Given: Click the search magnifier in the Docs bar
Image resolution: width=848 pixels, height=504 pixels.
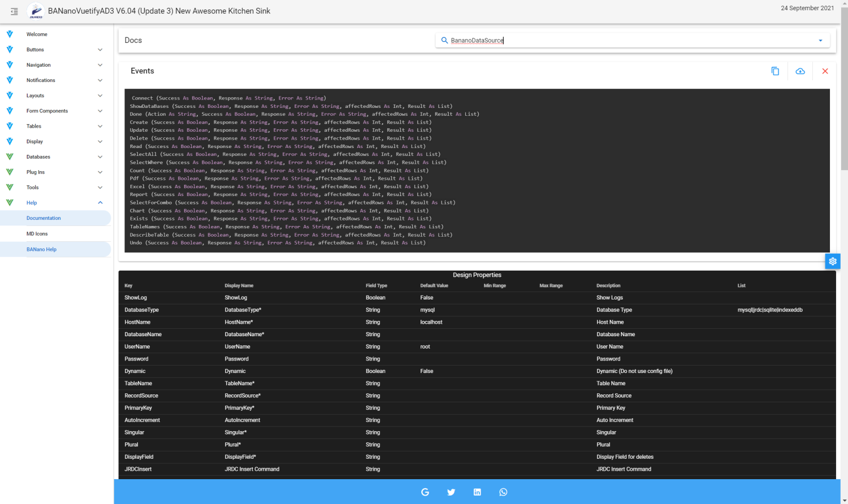Looking at the screenshot, I should tap(444, 40).
